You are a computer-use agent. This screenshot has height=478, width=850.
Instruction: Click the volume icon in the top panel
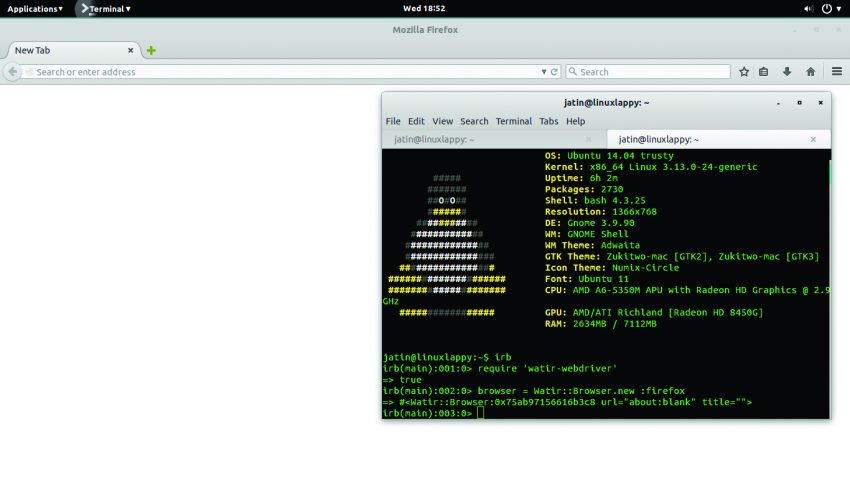[x=808, y=9]
